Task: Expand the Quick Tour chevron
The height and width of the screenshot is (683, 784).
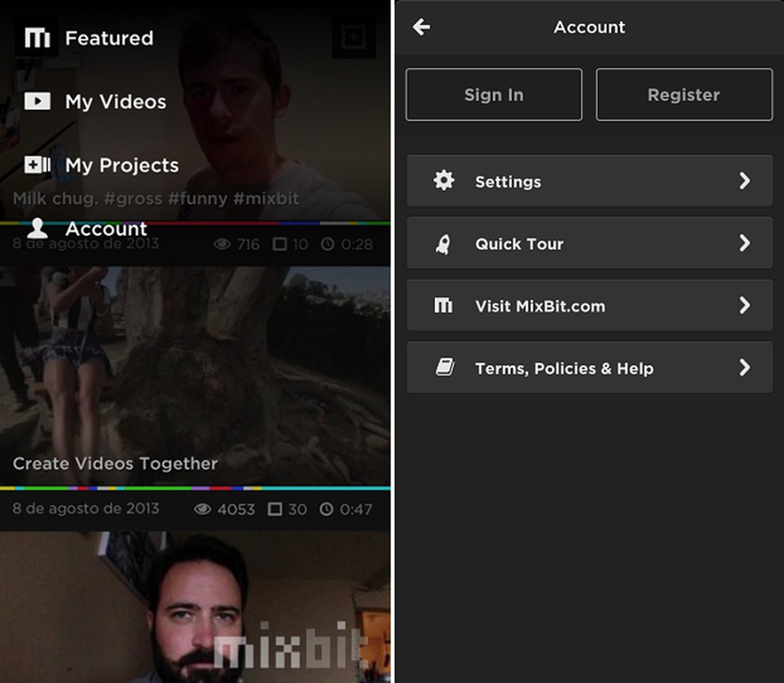Action: point(745,243)
